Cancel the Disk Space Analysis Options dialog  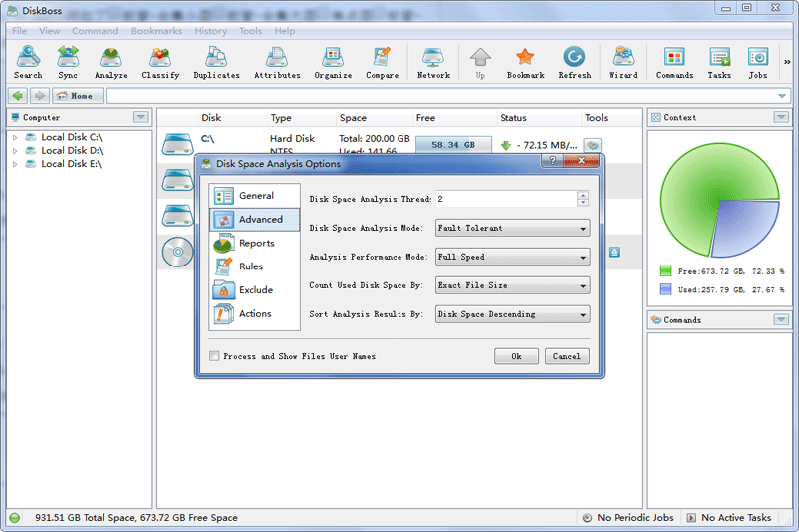566,356
